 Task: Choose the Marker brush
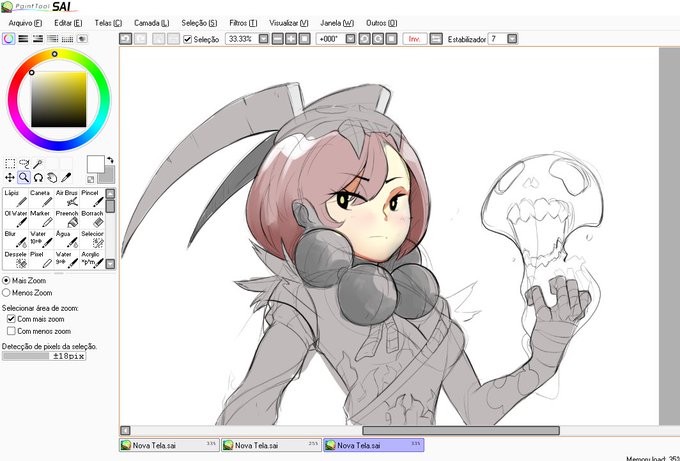[x=41, y=219]
